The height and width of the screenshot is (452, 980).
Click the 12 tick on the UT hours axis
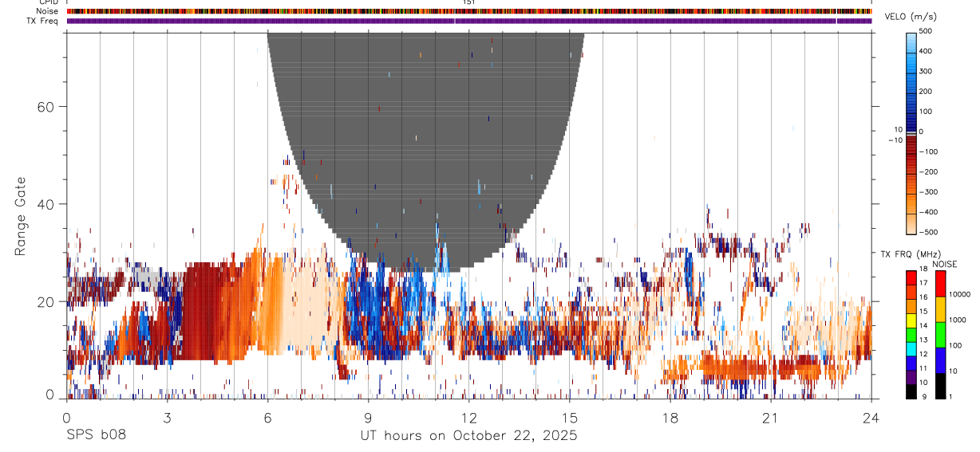coord(468,418)
